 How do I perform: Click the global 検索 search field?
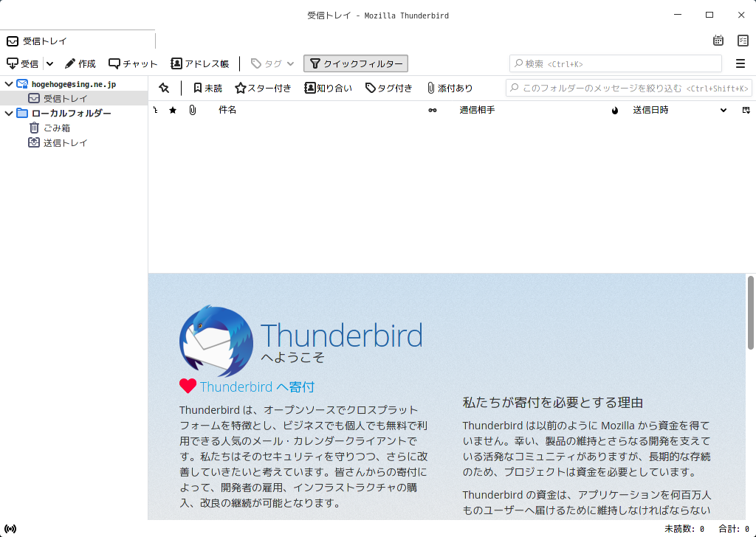(615, 63)
